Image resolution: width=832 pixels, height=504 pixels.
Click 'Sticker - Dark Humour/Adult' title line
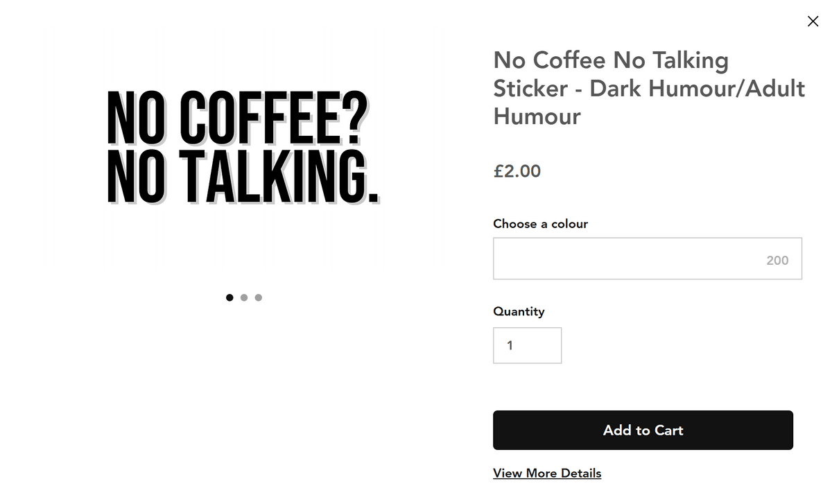click(648, 88)
